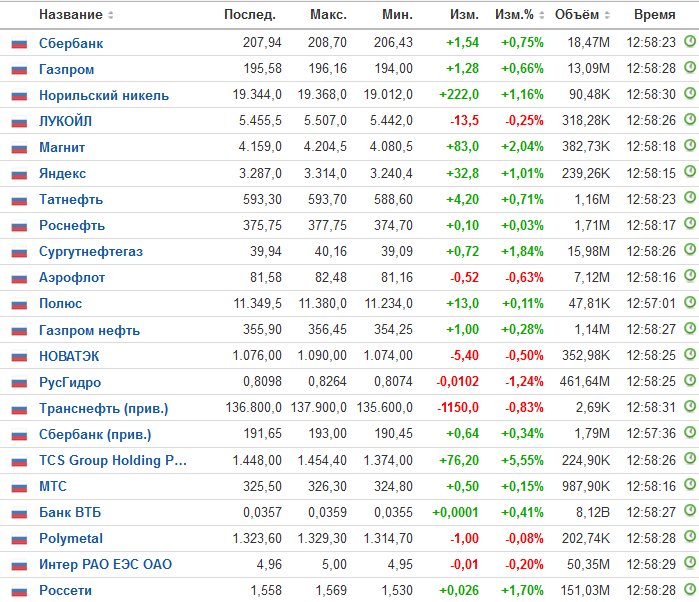Viewport: 699px width, 602px height.
Task: Click the clock icon in Полюс row
Action: (690, 302)
